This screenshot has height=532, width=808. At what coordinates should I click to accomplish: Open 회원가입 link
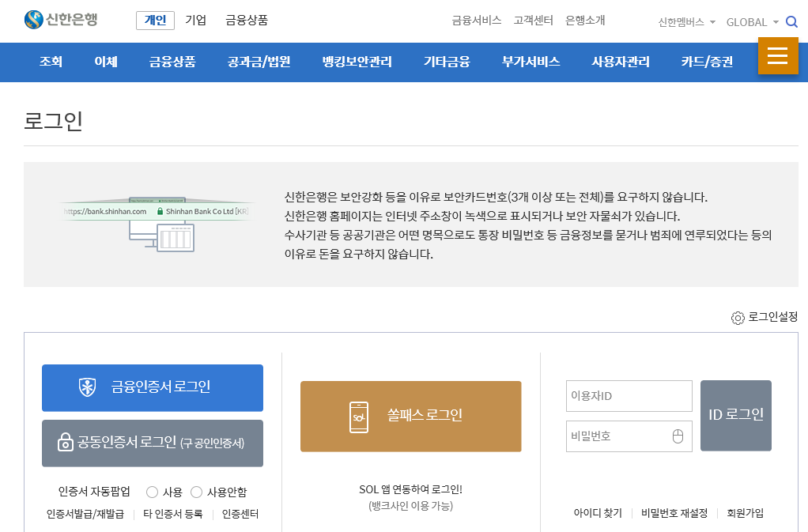745,513
